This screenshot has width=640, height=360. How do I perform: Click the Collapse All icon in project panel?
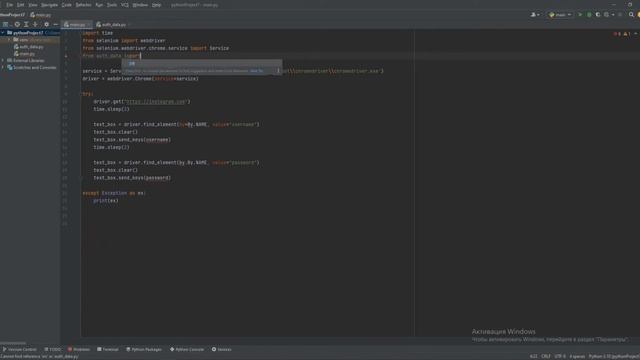[x=36, y=24]
